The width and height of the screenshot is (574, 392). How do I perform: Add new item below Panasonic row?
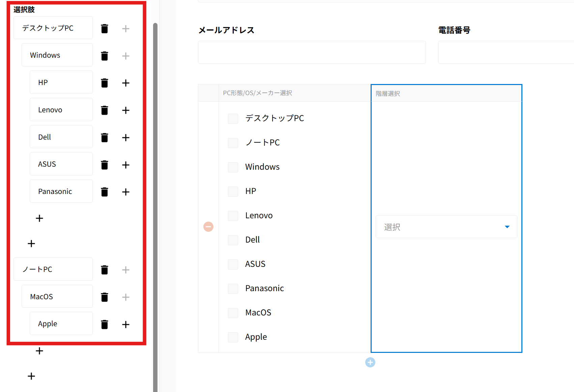[39, 218]
